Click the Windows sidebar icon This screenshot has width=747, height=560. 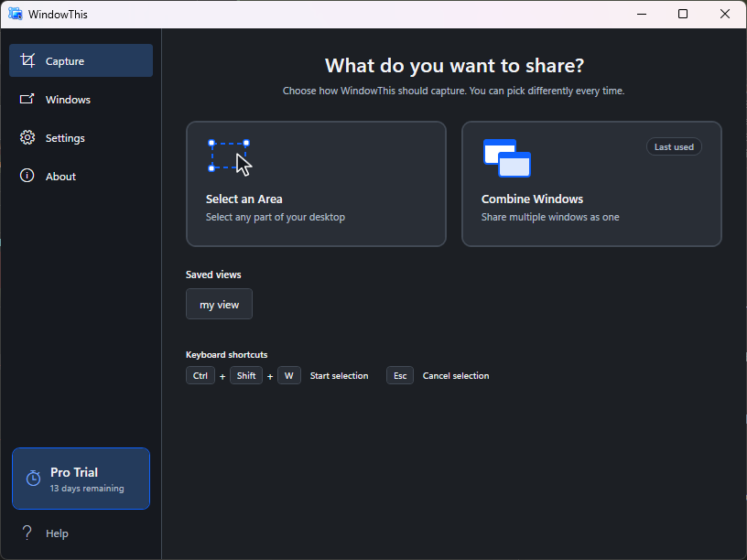[x=27, y=99]
